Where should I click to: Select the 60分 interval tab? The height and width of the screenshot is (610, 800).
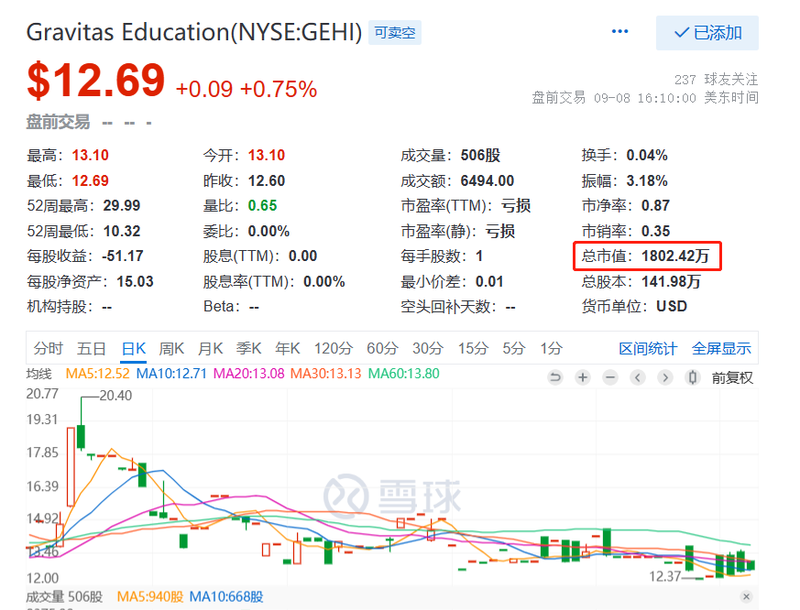(382, 349)
